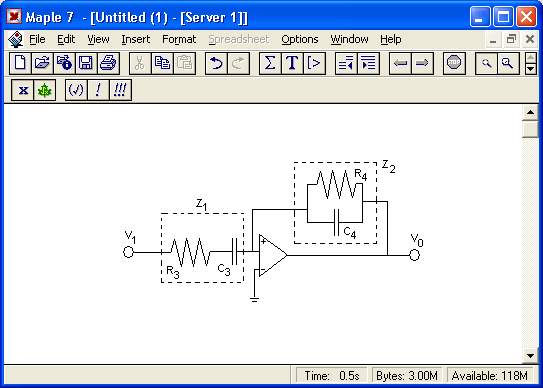Open an existing file with folder icon
Viewport: 543px width, 388px height.
click(x=42, y=63)
